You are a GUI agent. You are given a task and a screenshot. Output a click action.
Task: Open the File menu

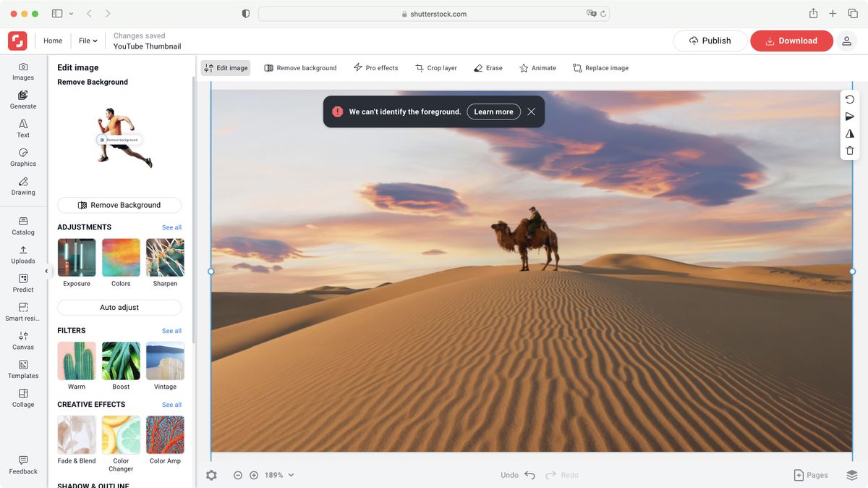point(87,41)
